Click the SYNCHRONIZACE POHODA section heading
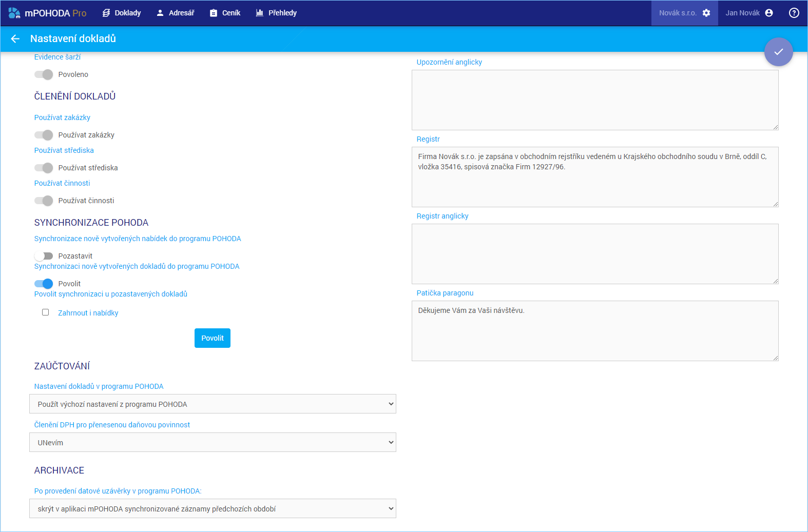 click(x=91, y=223)
